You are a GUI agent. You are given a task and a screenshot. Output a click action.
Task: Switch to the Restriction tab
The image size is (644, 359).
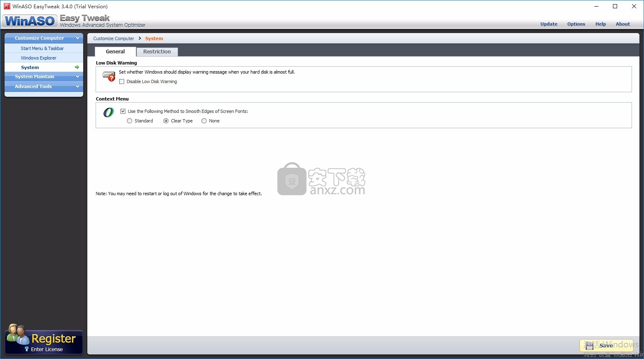click(x=157, y=52)
